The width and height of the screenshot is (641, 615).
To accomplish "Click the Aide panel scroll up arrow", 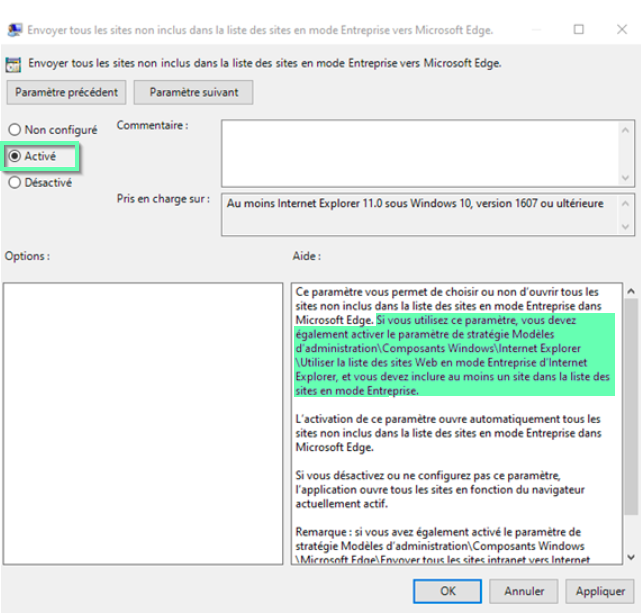I will (x=630, y=291).
